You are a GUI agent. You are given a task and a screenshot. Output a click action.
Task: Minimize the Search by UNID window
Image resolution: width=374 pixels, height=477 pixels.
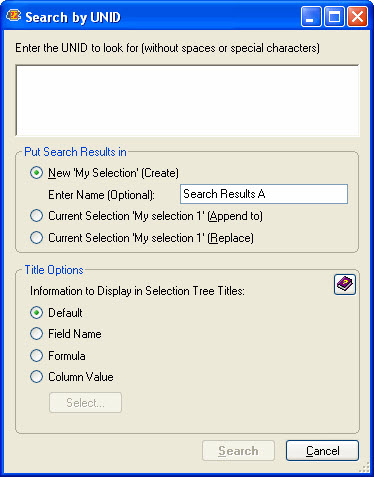311,17
